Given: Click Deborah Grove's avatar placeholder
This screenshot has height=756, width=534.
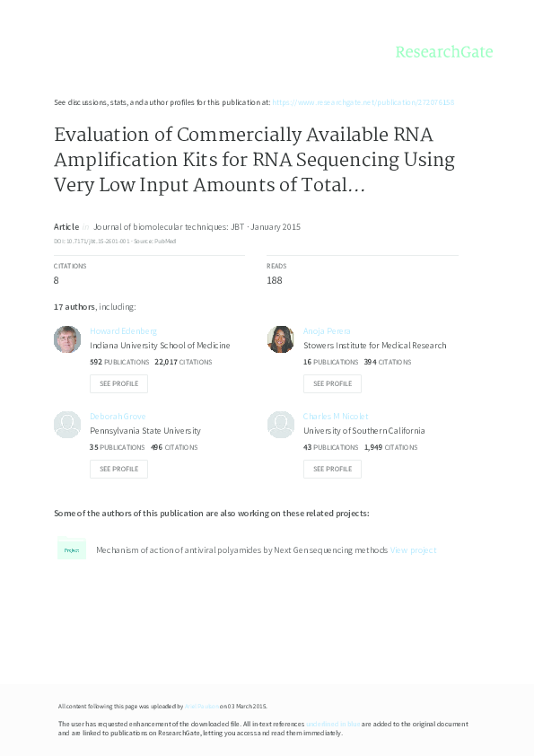Looking at the screenshot, I should click(66, 424).
